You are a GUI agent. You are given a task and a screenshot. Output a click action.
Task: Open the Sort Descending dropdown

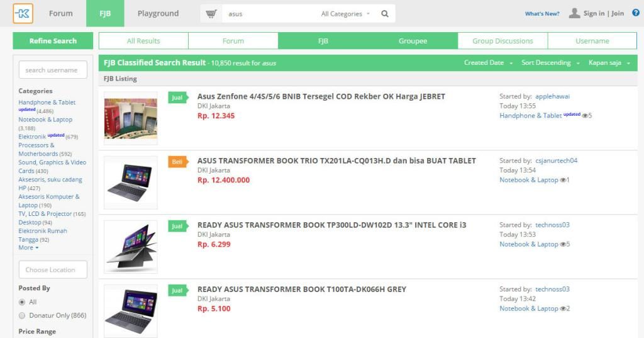[550, 63]
